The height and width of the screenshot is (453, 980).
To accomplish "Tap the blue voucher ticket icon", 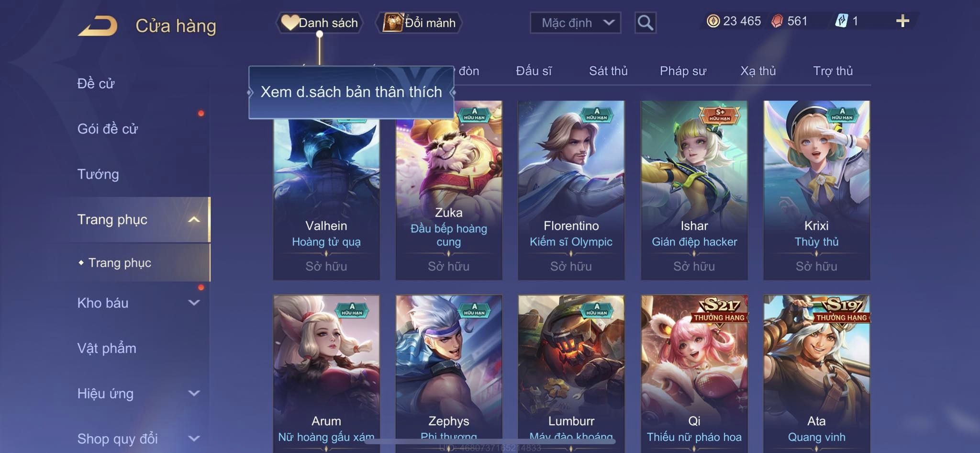I will [x=841, y=21].
